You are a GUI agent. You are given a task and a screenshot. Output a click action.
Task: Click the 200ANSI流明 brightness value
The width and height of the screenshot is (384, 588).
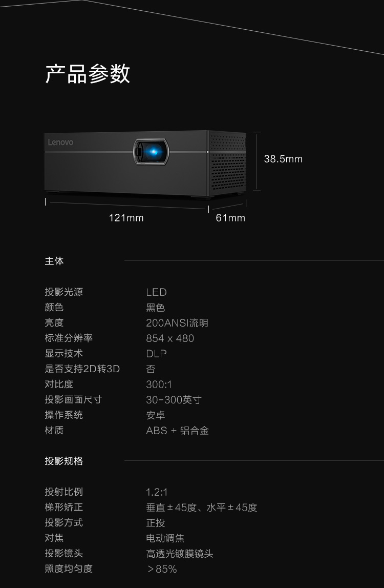(177, 323)
